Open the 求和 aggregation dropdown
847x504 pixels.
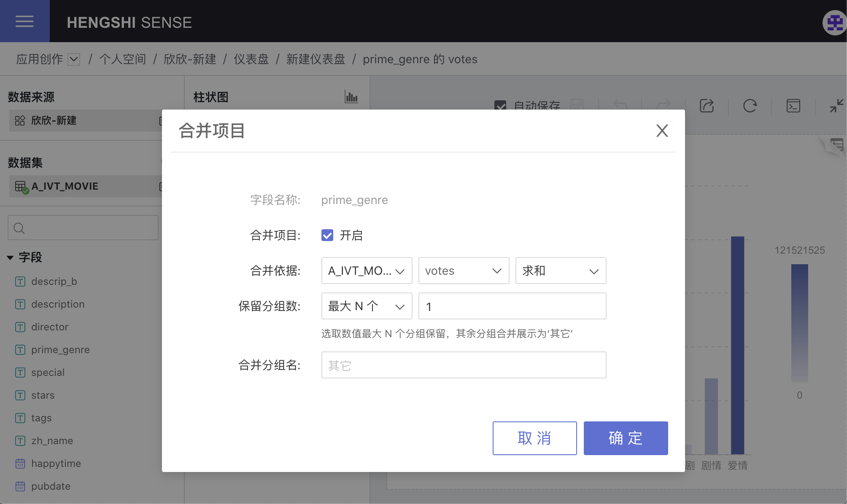561,271
